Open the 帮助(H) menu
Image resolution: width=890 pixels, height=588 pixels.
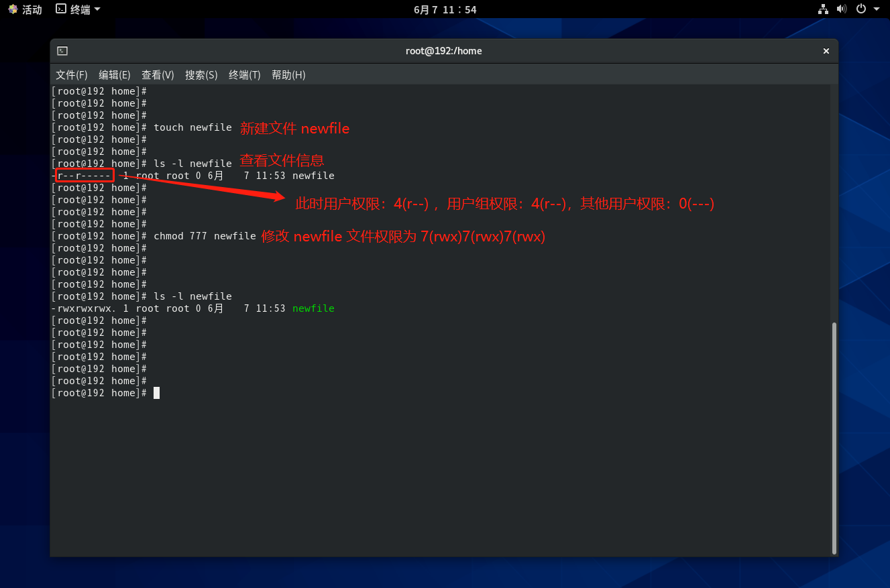288,75
